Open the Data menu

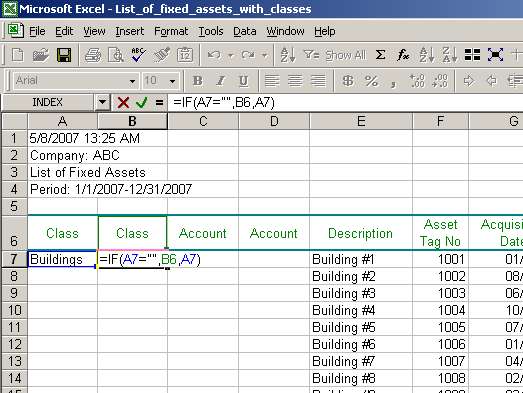[244, 31]
